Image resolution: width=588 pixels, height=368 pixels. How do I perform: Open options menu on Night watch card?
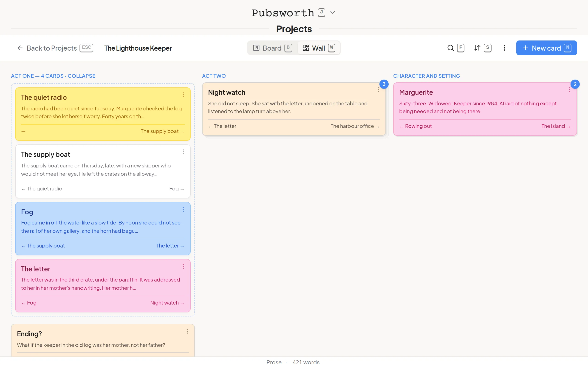[x=378, y=90]
